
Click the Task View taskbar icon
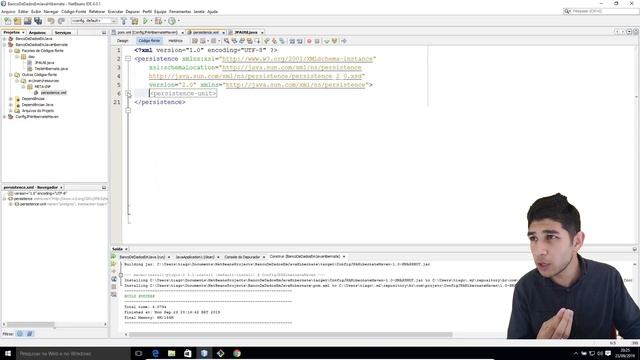(138, 353)
